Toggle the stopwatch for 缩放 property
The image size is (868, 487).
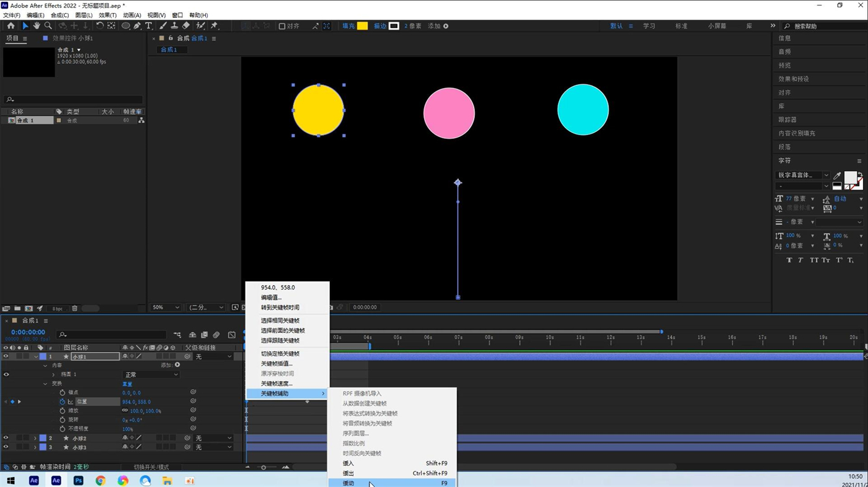pos(62,411)
